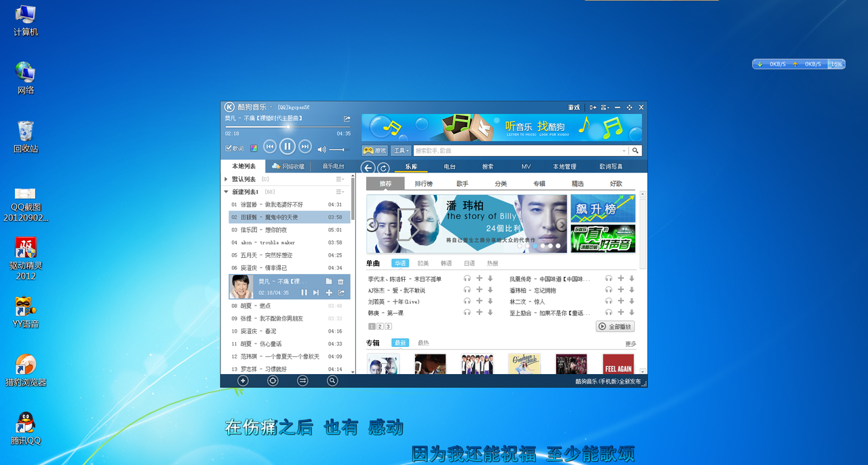868x465 pixels.
Task: Open the MV navigation tab
Action: click(x=526, y=166)
